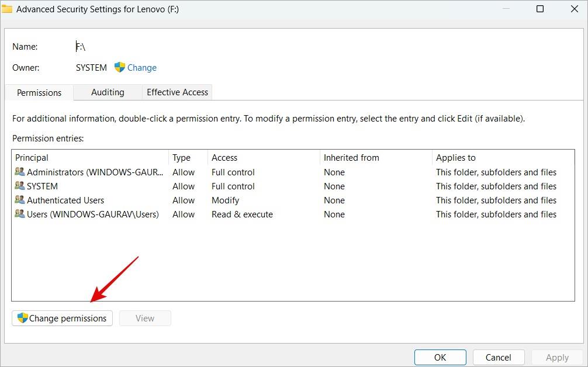This screenshot has height=367, width=588.
Task: Click the Users (WINDOWS-GAURAV\Users) group icon
Action: point(19,214)
